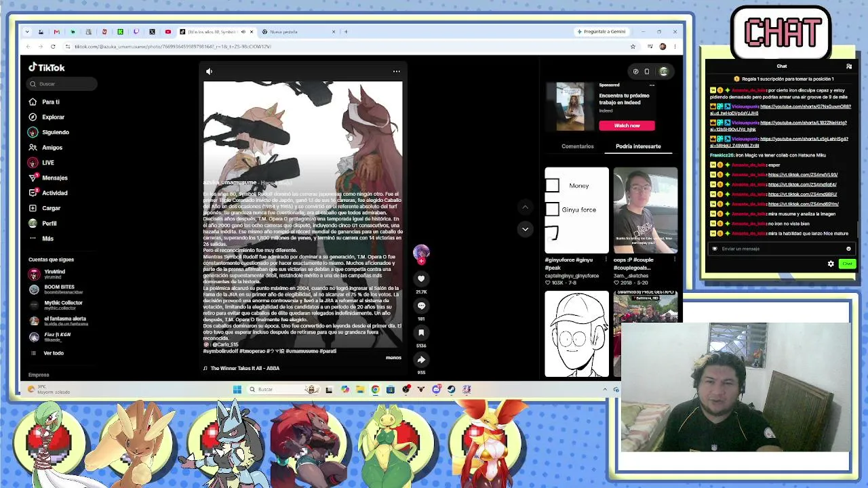Mute the TikTok tab audio

coord(243,32)
